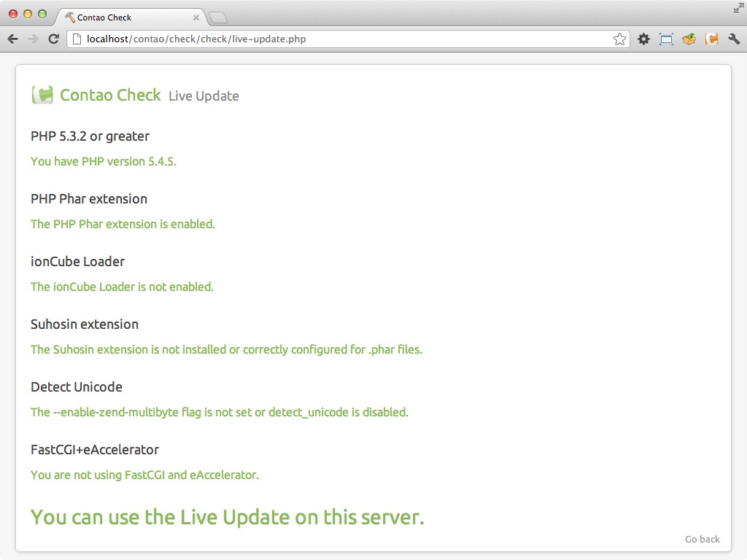
Task: Click the 'Detect Unicode' heading
Action: tap(77, 386)
